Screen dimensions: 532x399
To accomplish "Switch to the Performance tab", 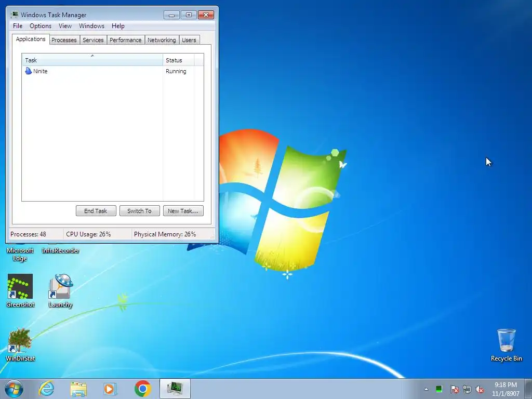I will click(126, 40).
